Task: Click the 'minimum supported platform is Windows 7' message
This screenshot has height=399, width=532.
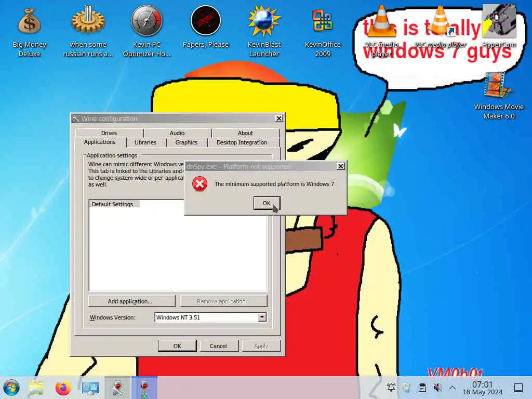Action: click(x=274, y=184)
